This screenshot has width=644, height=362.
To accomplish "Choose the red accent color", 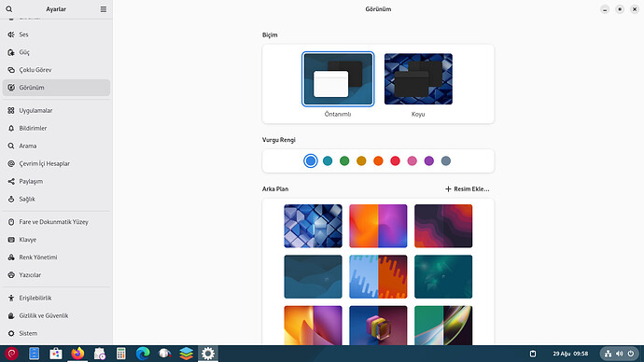I will [x=395, y=160].
